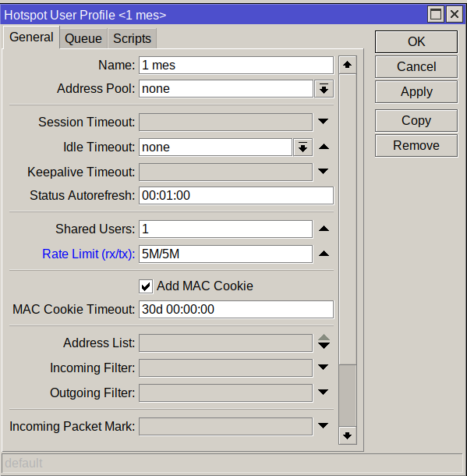The image size is (467, 476).
Task: Open the Address Pool dropdown list
Action: point(324,89)
